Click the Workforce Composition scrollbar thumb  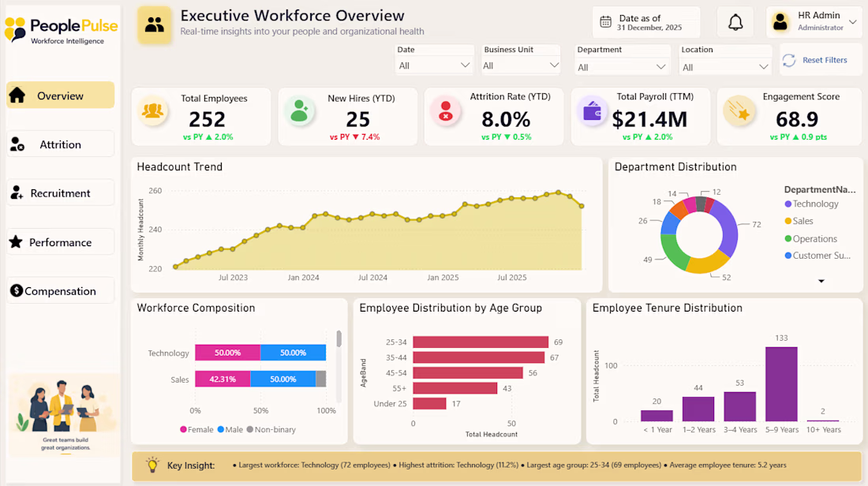tap(339, 338)
